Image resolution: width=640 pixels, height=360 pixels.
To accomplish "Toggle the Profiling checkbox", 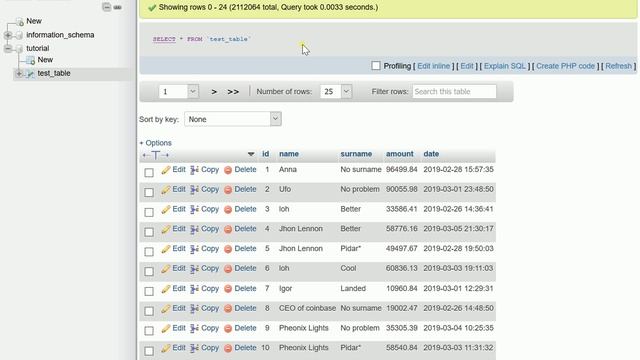I will pyautogui.click(x=376, y=66).
